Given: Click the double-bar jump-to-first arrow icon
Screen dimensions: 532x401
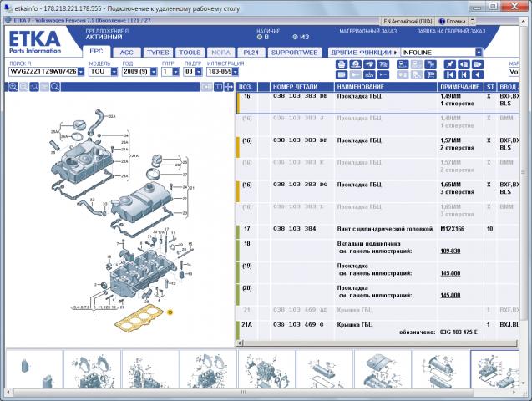Looking at the screenshot, I should coord(450,74).
